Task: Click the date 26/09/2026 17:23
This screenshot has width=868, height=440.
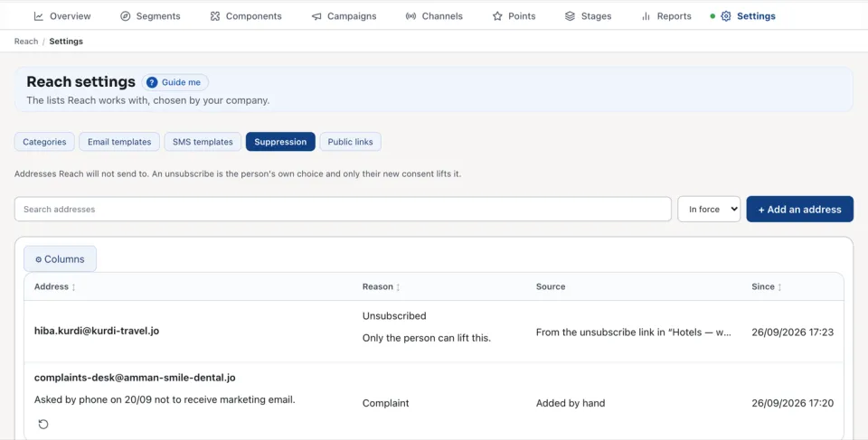Action: [792, 332]
